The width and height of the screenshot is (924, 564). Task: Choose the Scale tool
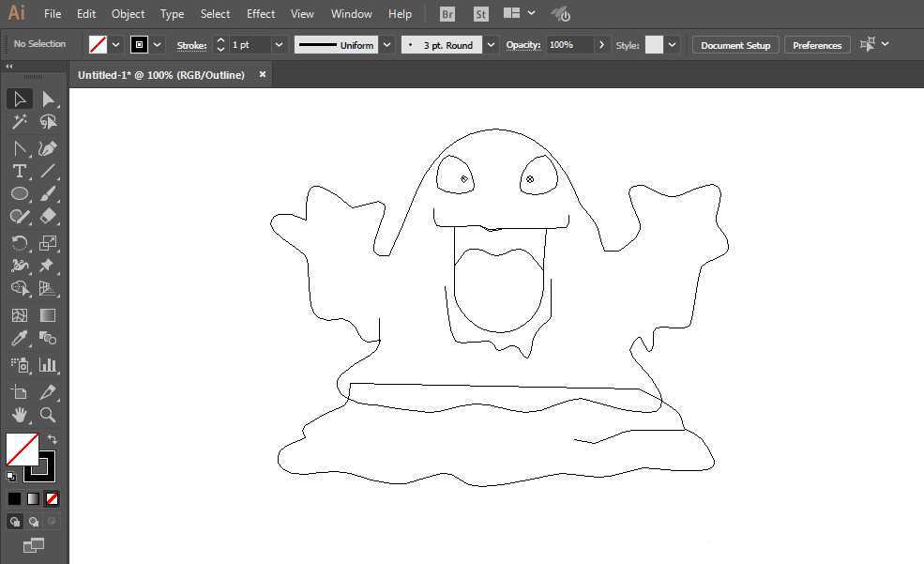click(x=49, y=243)
